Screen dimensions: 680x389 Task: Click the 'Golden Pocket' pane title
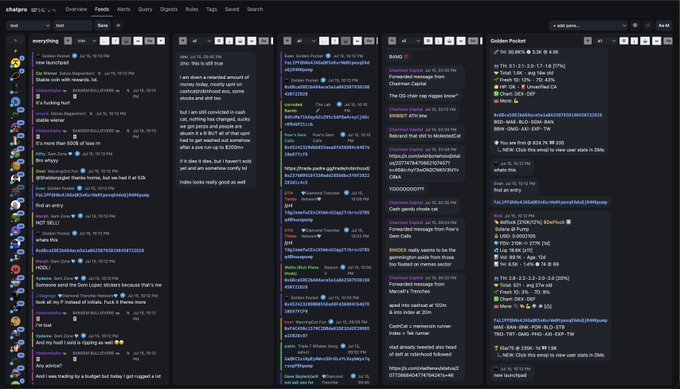coord(508,41)
